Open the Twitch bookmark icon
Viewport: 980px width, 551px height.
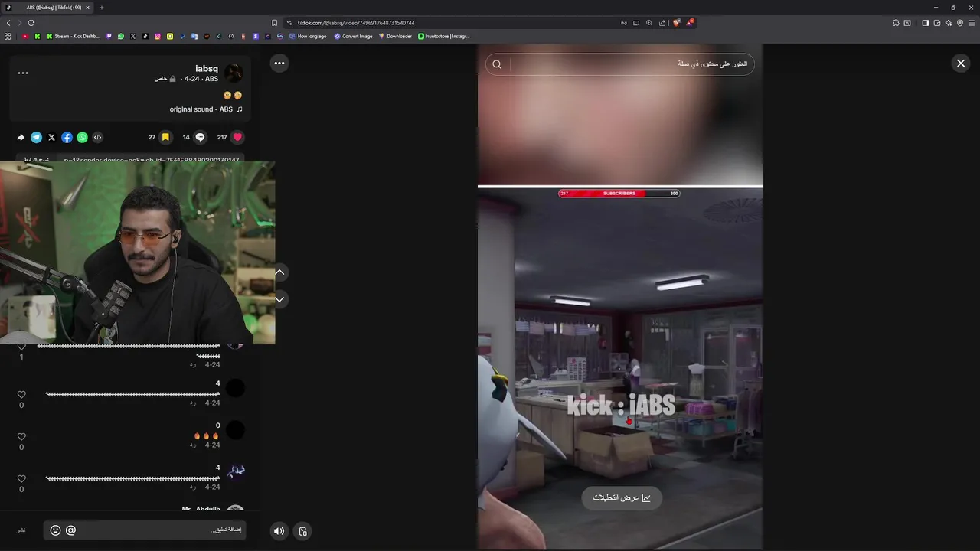(x=108, y=36)
